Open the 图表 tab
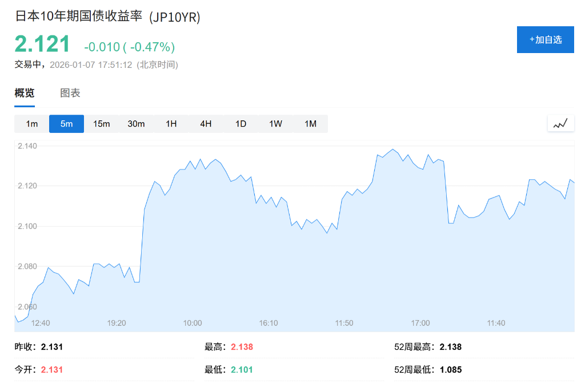This screenshot has width=585, height=392. pyautogui.click(x=70, y=93)
